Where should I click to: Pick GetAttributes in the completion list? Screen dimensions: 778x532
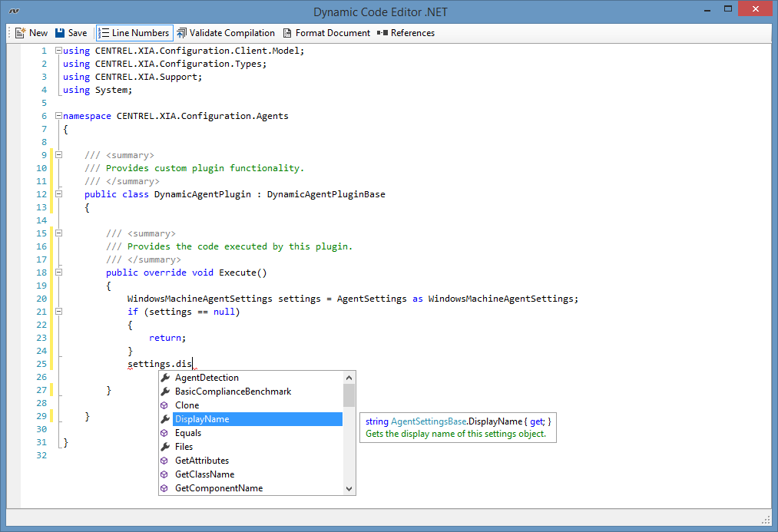click(250, 461)
